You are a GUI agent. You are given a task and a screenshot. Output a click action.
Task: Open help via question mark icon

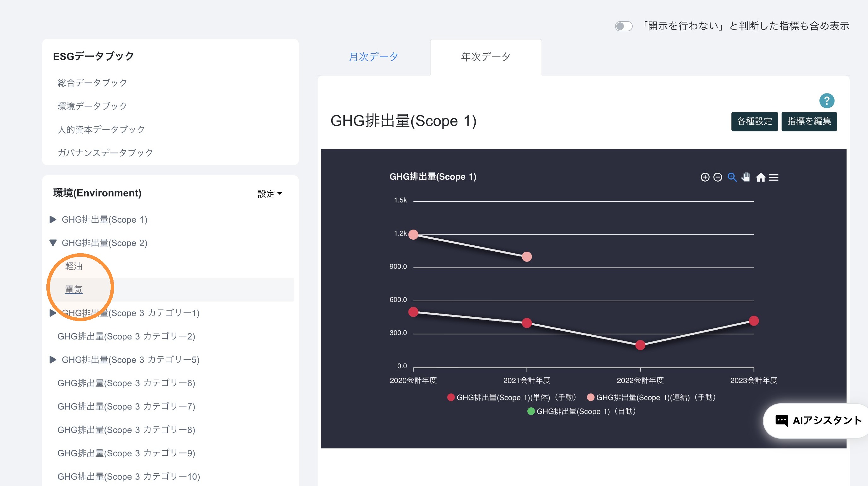(827, 100)
